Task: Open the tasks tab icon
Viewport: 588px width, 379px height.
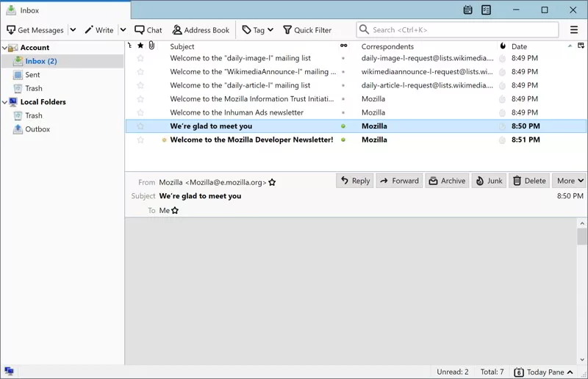Action: click(x=486, y=10)
